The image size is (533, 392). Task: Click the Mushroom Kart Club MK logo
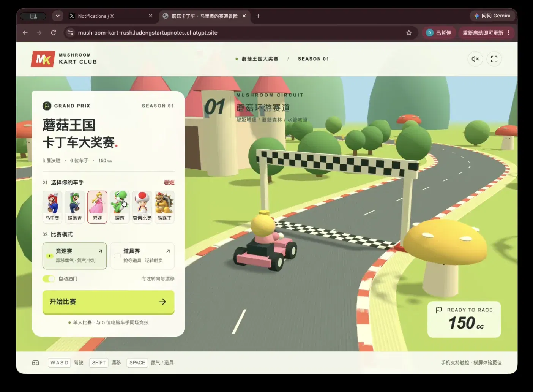pos(43,59)
